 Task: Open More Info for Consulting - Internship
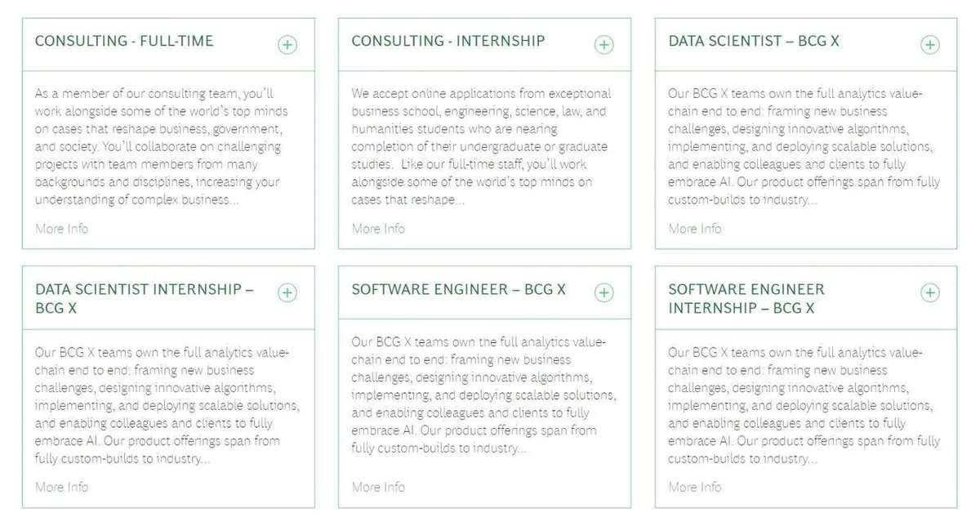pyautogui.click(x=378, y=229)
